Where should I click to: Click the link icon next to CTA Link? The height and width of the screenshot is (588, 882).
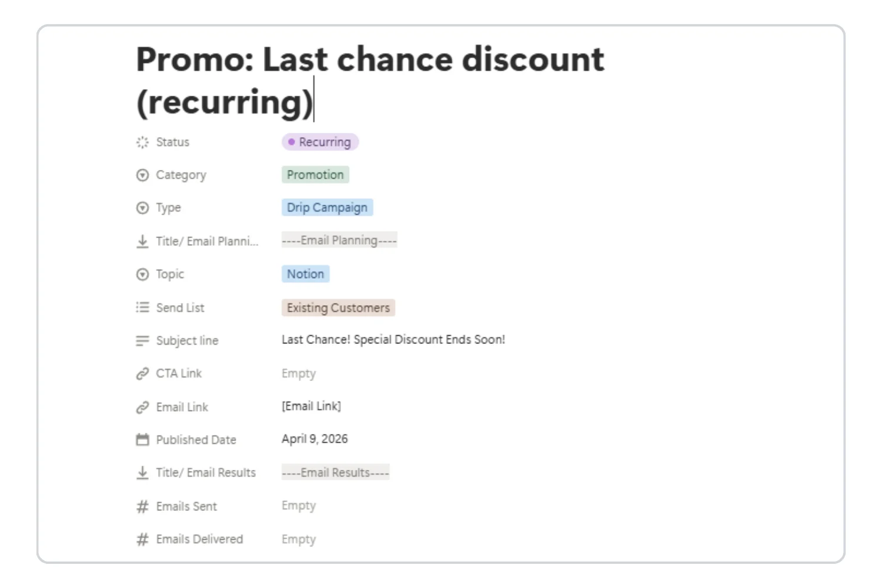[x=141, y=373]
